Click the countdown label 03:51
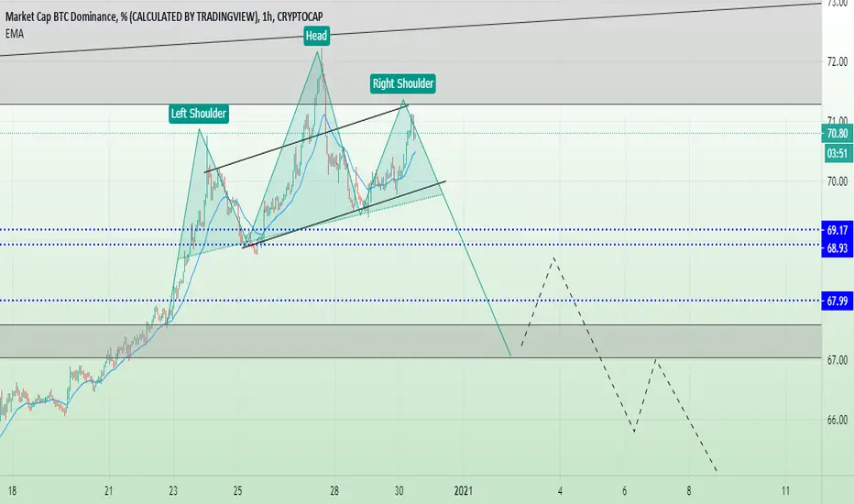Viewport: 854px width, 504px height. [x=838, y=153]
